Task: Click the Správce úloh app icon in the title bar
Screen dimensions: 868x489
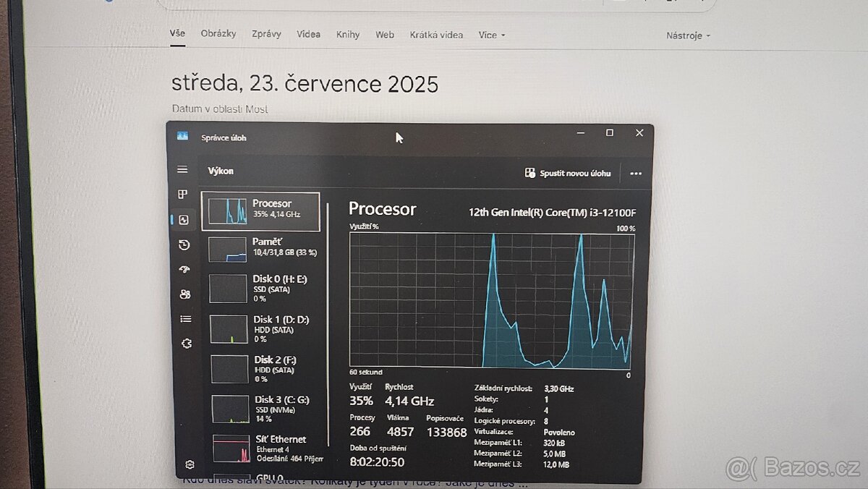Action: 182,136
